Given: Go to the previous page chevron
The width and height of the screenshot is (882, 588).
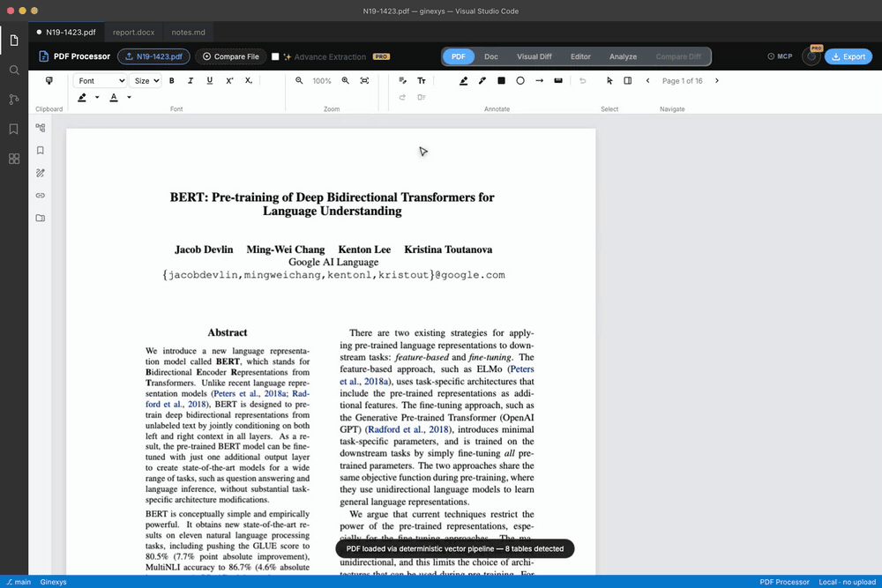Looking at the screenshot, I should (x=647, y=81).
